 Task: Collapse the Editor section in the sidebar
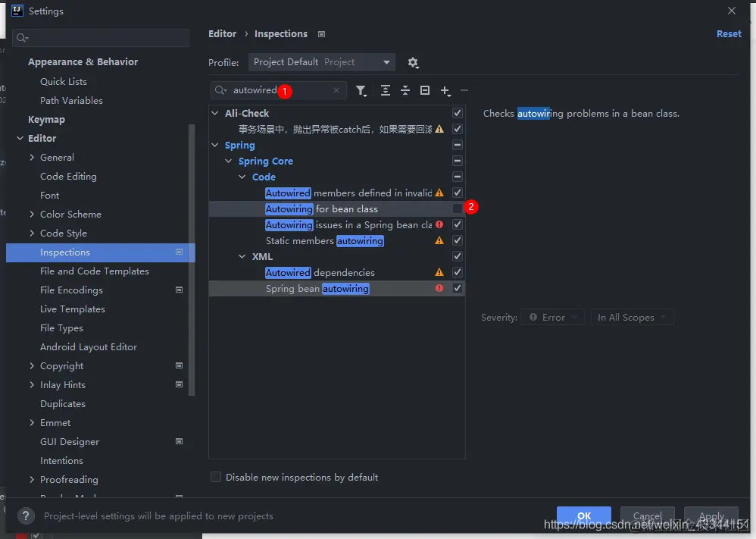pyautogui.click(x=20, y=138)
